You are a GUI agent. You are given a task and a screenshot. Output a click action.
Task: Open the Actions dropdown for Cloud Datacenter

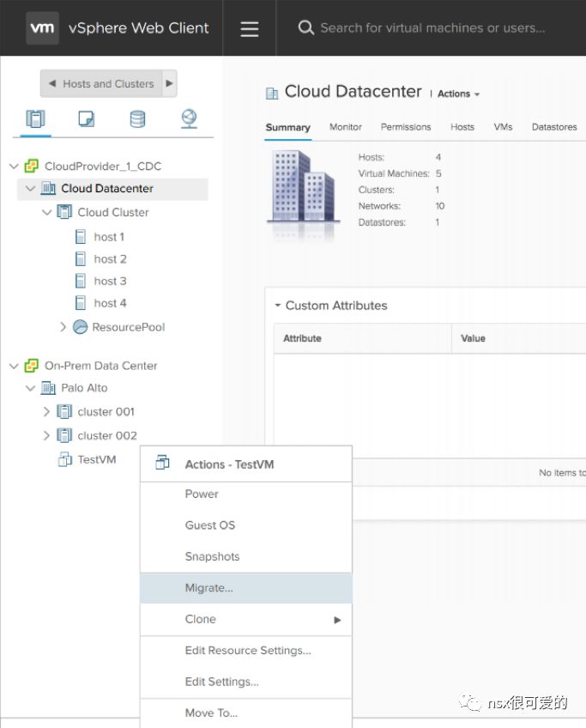point(458,94)
